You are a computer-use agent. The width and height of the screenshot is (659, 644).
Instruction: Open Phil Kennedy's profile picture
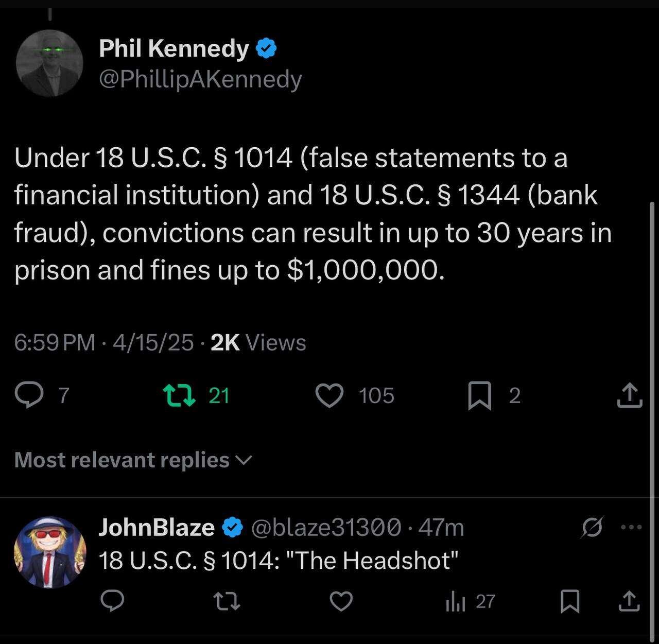tap(49, 63)
